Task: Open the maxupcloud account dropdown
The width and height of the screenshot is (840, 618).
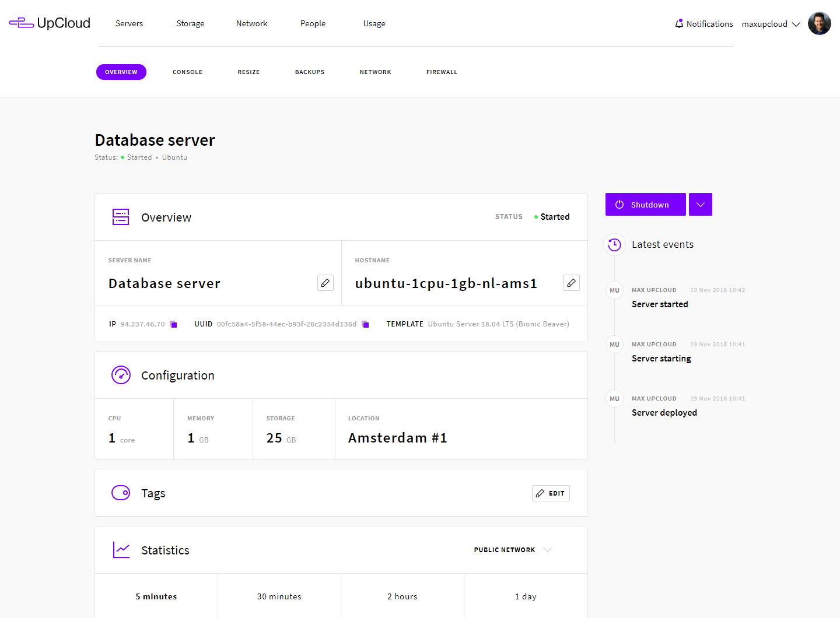Action: [770, 24]
